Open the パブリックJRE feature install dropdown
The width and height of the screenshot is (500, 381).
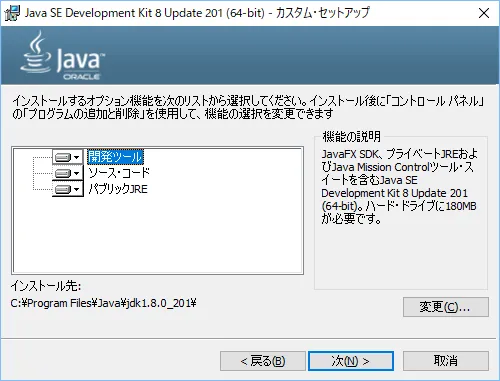click(68, 189)
